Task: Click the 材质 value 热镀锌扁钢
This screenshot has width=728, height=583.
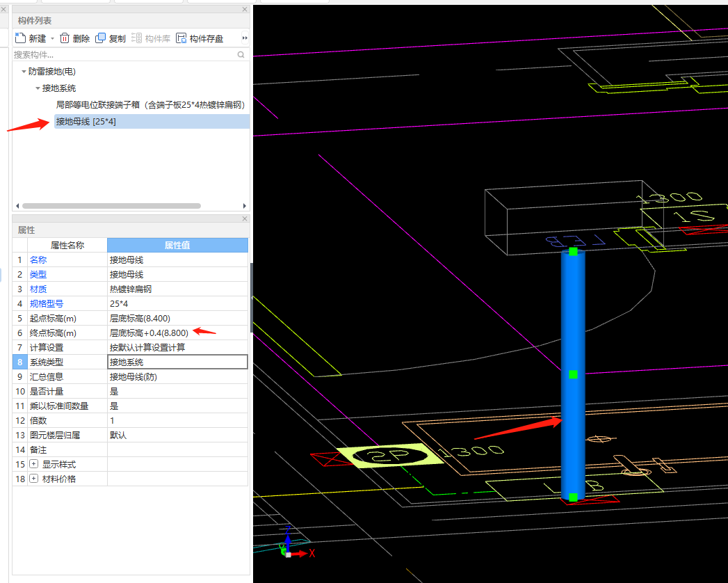Action: tap(177, 289)
